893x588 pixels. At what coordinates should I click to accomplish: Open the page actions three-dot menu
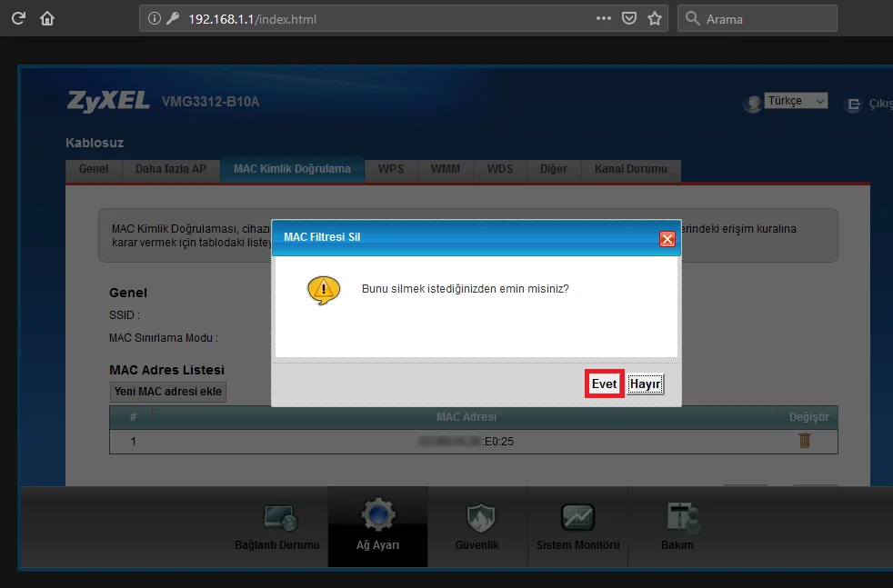(604, 18)
